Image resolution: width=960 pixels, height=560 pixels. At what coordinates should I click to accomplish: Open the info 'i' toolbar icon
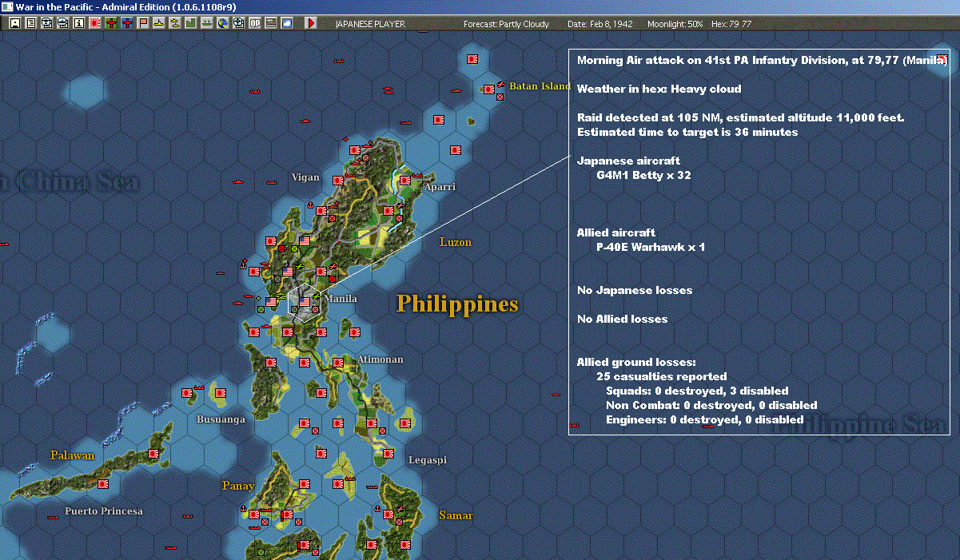79,23
